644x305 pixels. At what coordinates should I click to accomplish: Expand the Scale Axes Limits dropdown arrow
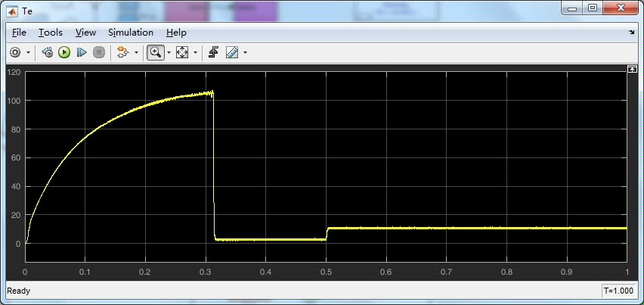coord(195,53)
